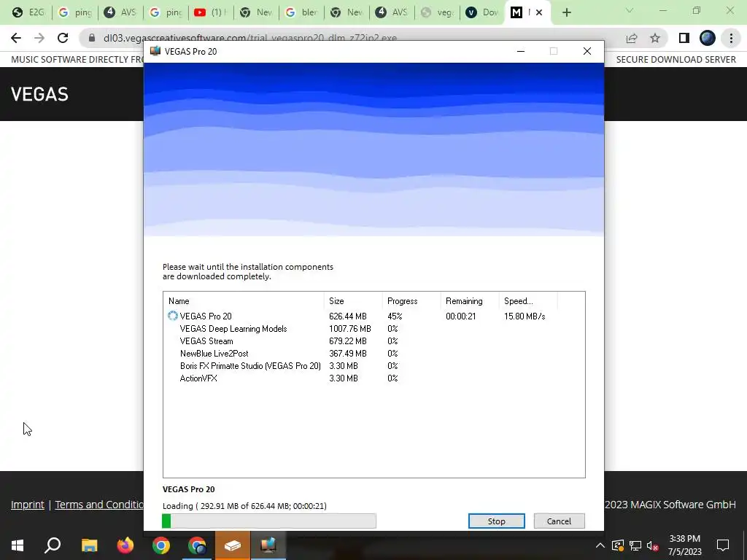Reload the Chrome page
Viewport: 747px width, 560px height.
click(x=63, y=38)
